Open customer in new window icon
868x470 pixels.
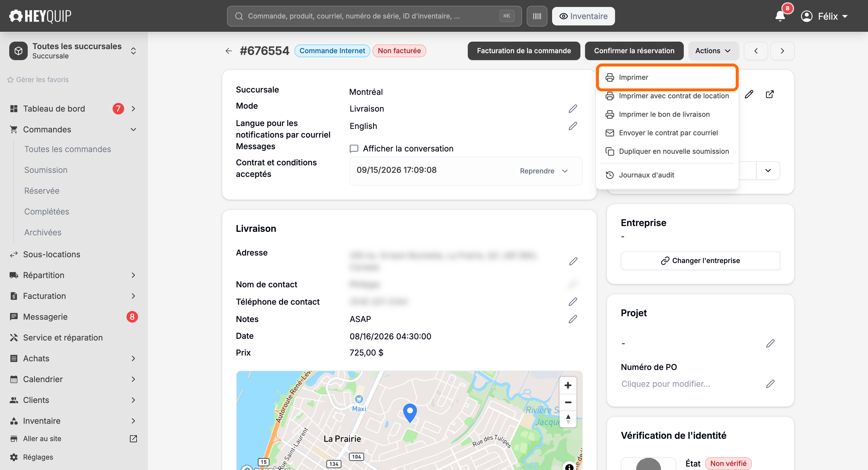coord(770,94)
